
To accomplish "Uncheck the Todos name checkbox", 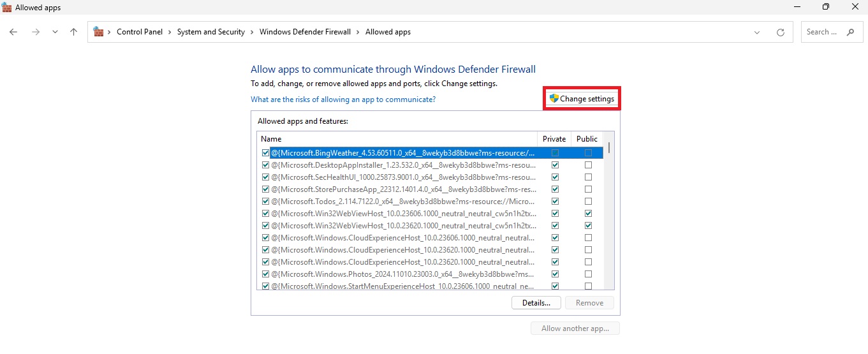I will pyautogui.click(x=265, y=202).
